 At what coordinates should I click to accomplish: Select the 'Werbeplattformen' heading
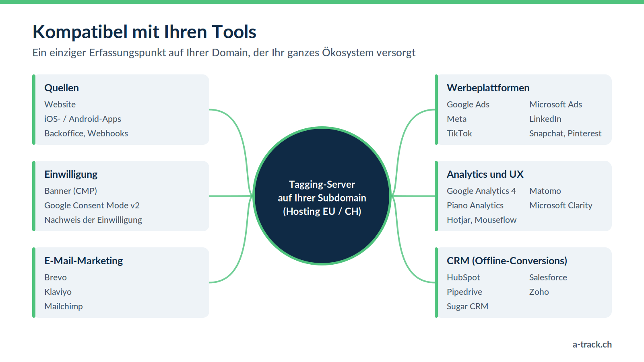[488, 88]
